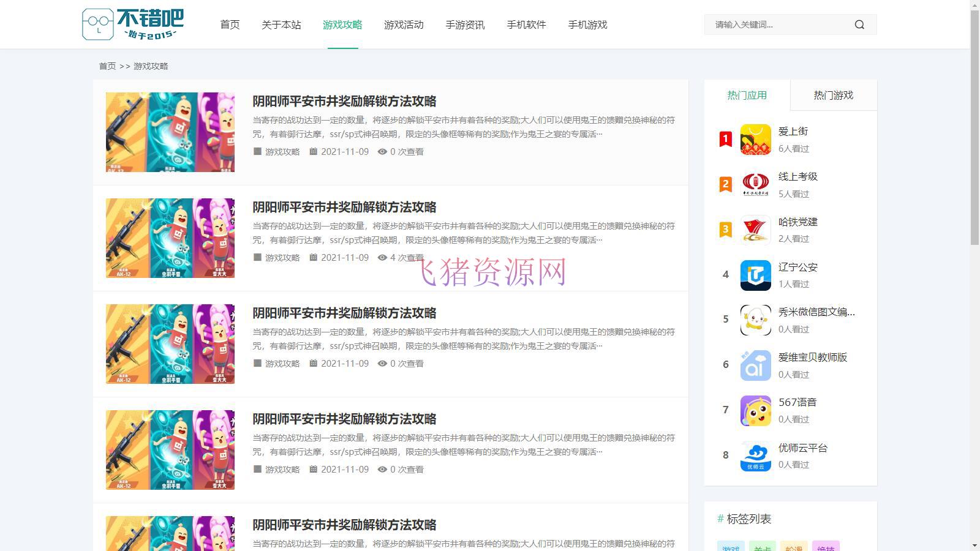Open the 优师云平台 app icon
Image resolution: width=980 pixels, height=551 pixels.
point(756,455)
